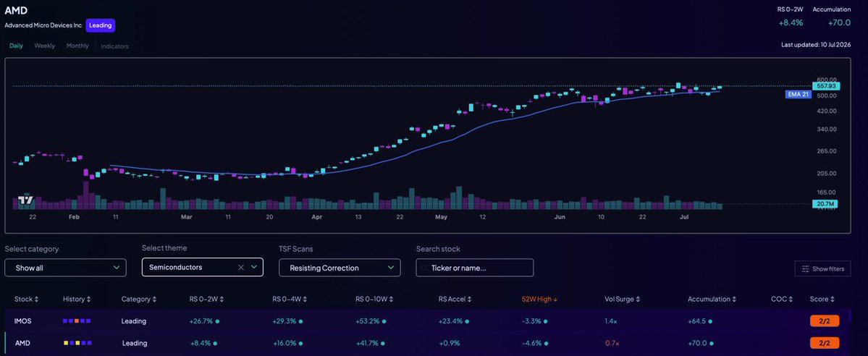
Task: Click the Advanced Micro Devices Inc name
Action: [43, 25]
